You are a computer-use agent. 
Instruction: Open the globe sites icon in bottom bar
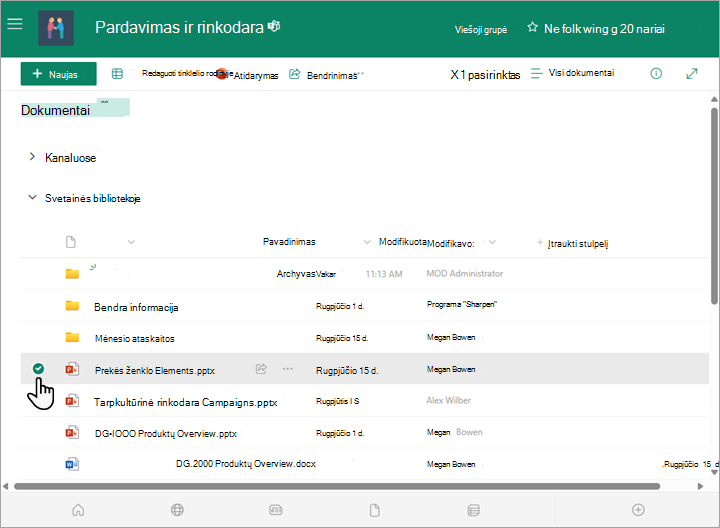(177, 510)
